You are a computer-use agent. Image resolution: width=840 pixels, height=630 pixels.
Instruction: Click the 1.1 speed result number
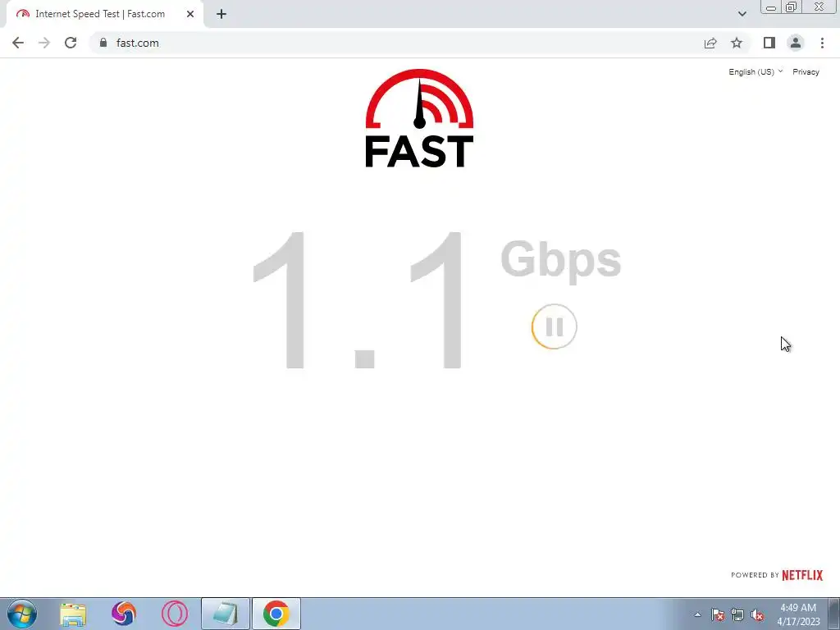pyautogui.click(x=358, y=300)
